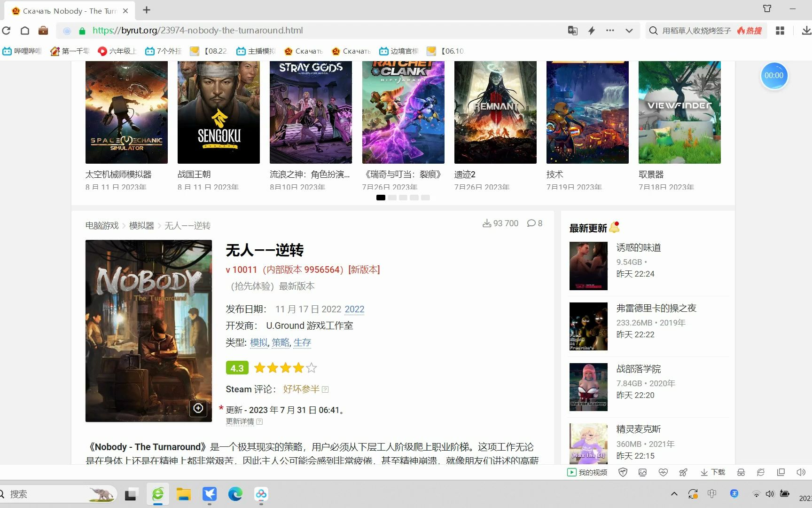Open 诱惑的味道 in latest updates
812x508 pixels.
coord(638,247)
